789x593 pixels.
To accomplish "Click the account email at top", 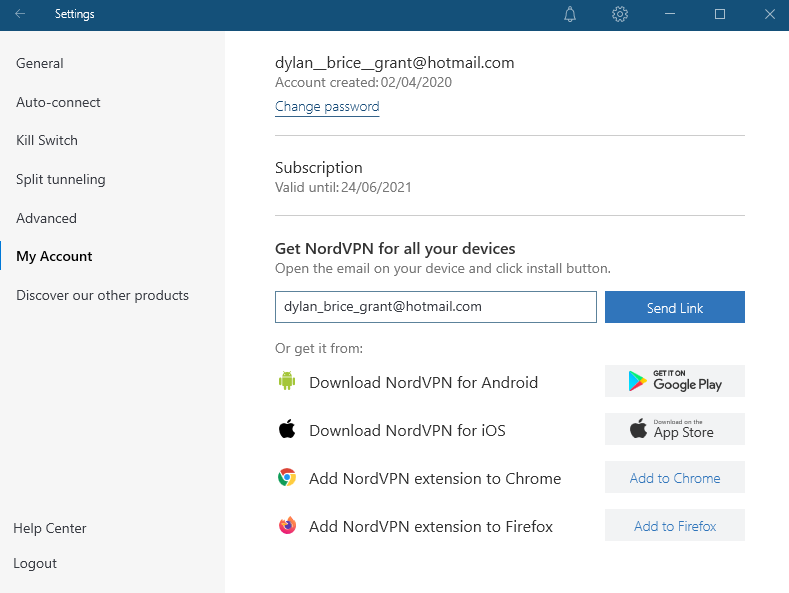I will click(x=394, y=63).
